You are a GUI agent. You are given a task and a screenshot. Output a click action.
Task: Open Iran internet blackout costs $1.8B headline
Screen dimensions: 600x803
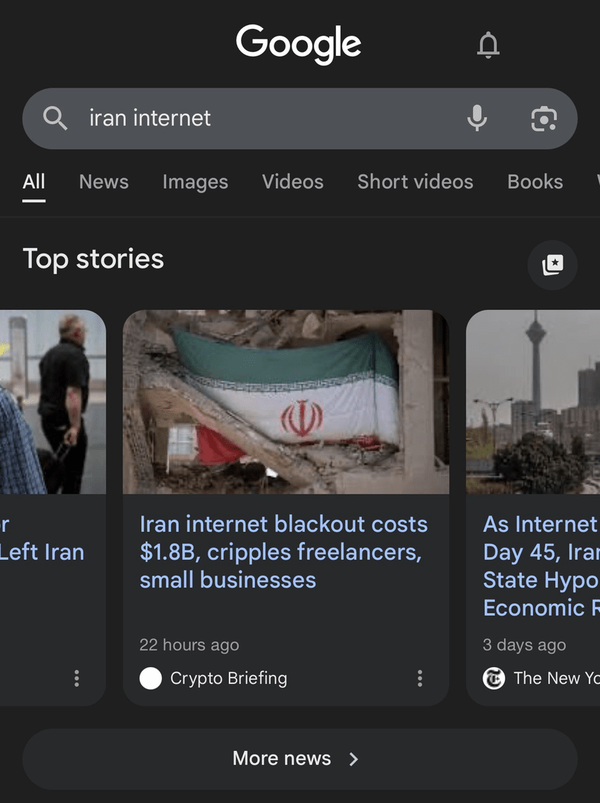(284, 552)
